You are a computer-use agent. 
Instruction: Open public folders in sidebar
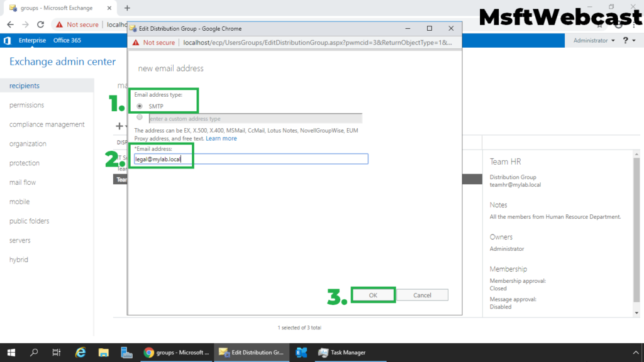tap(29, 221)
